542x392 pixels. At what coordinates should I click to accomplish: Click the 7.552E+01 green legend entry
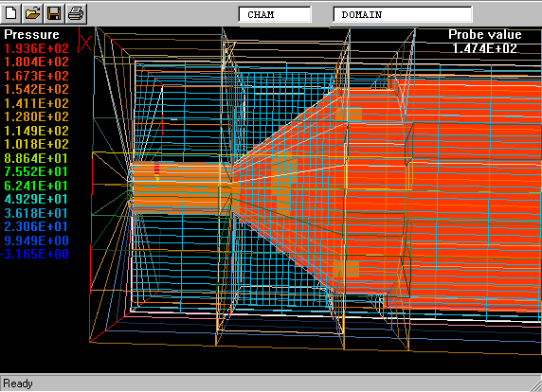[37, 171]
